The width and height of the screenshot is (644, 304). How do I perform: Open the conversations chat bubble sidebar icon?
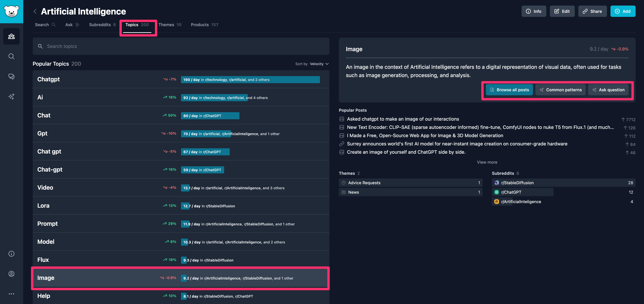pos(11,76)
